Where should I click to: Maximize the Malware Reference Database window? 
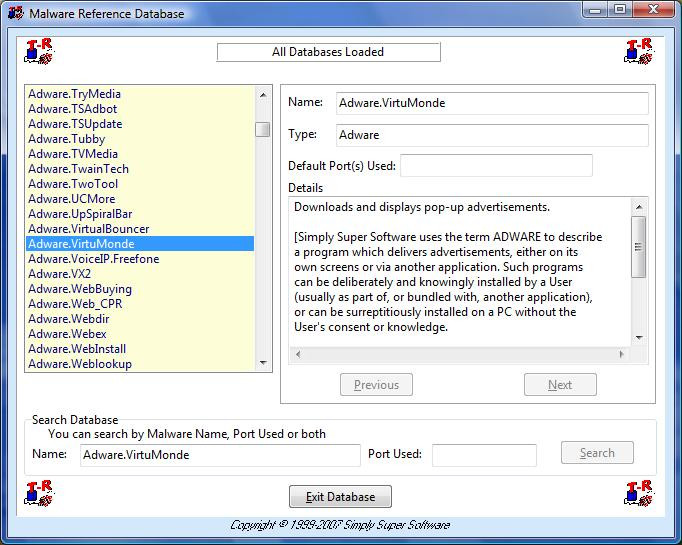620,10
